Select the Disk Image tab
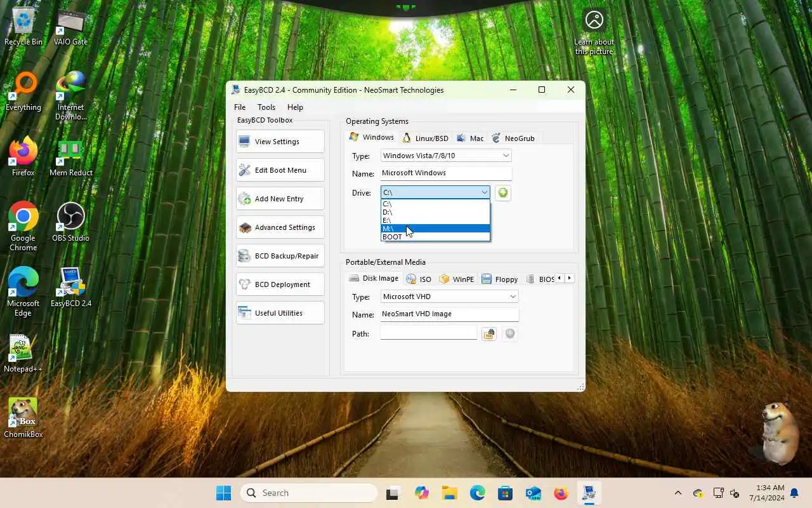The image size is (812, 508). 374,278
